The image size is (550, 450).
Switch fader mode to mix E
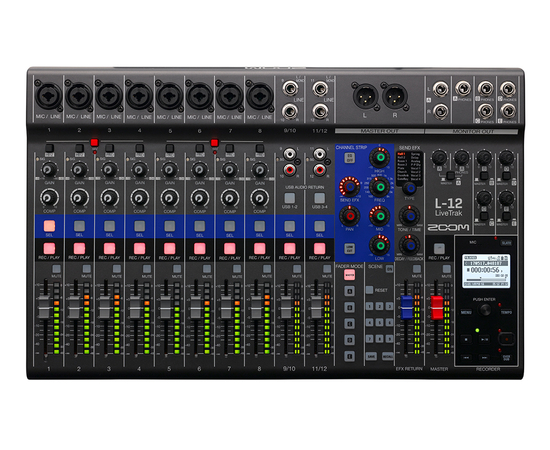(349, 356)
